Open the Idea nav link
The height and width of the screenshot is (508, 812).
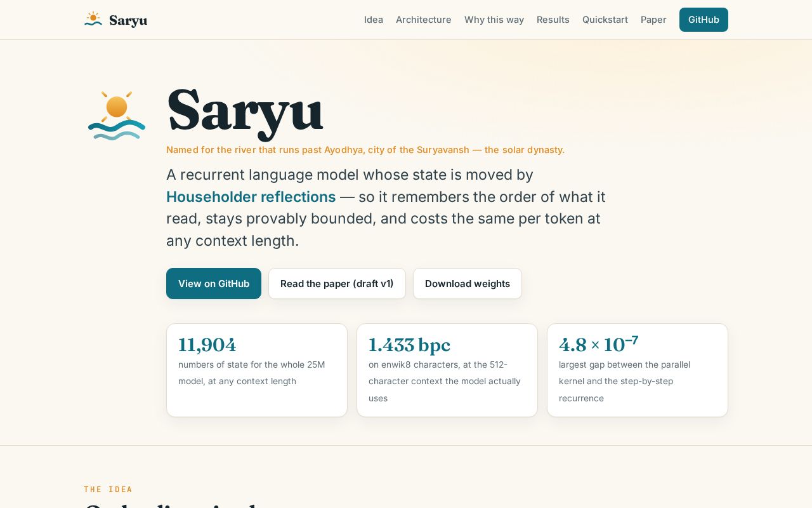click(374, 20)
